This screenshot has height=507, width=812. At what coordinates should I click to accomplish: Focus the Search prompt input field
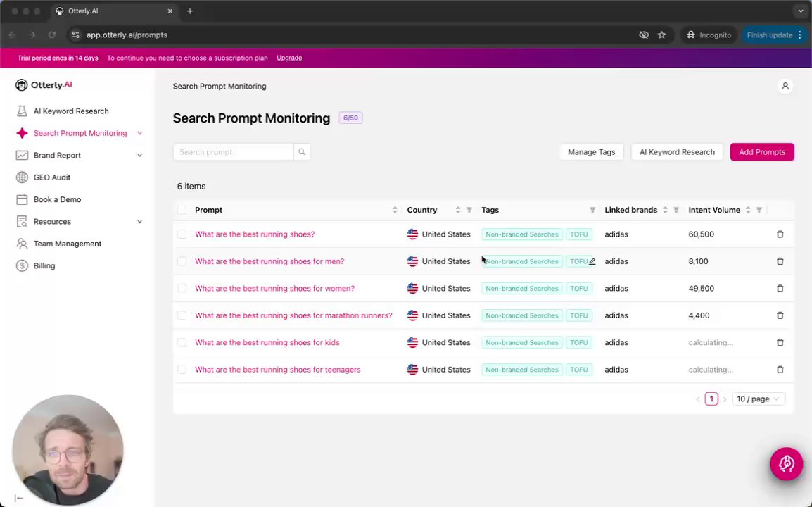tap(233, 152)
